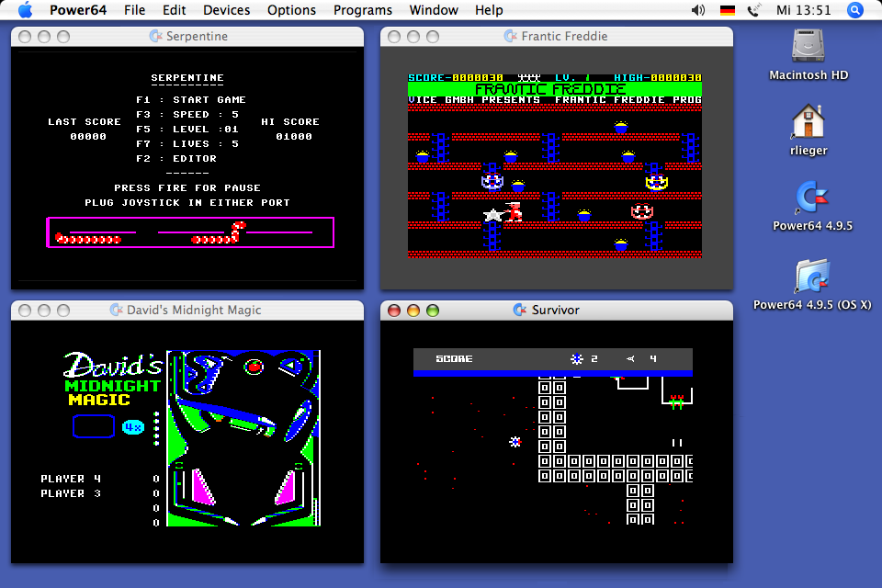
Task: Click the phone status icon in menu bar
Action: point(753,10)
